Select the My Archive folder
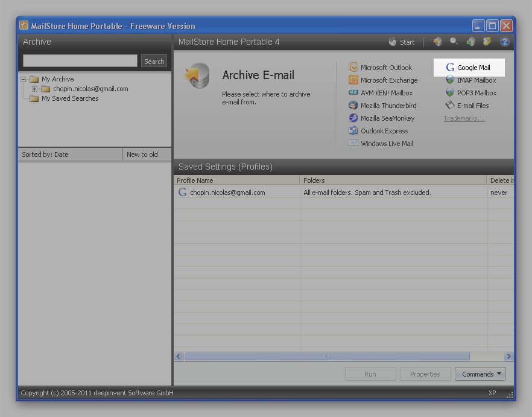 coord(52,79)
